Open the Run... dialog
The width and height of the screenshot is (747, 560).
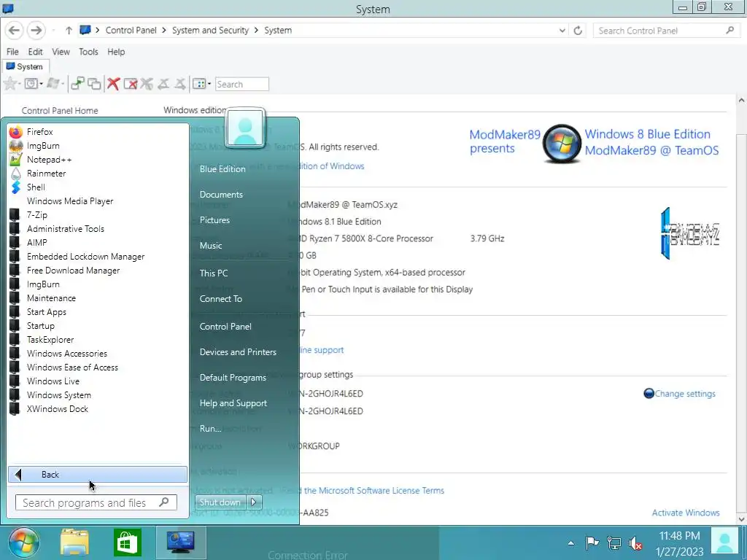click(x=210, y=429)
